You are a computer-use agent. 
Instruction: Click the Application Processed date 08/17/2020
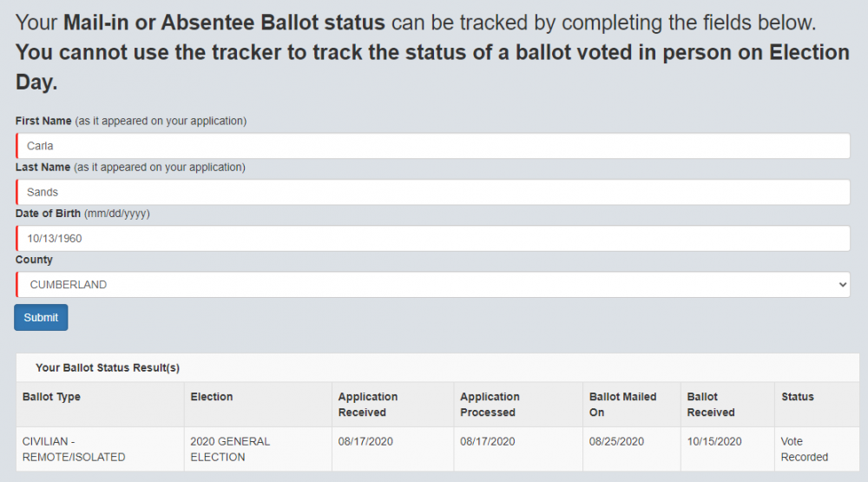[488, 442]
